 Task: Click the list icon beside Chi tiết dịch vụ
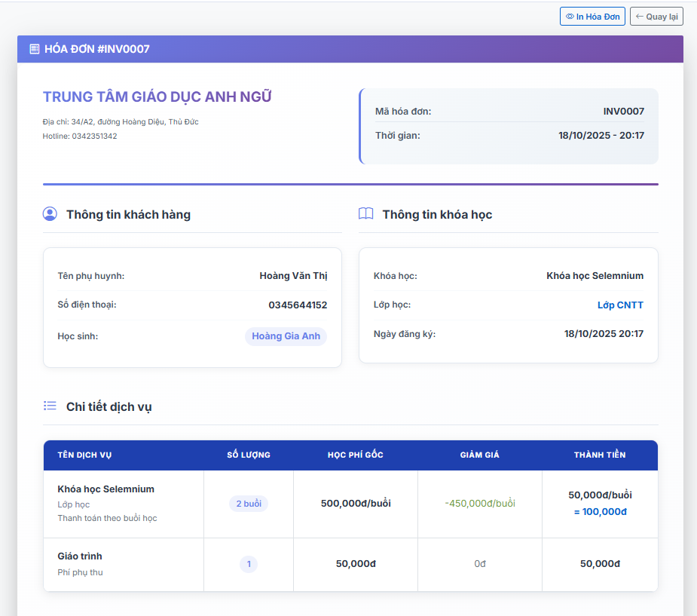50,406
